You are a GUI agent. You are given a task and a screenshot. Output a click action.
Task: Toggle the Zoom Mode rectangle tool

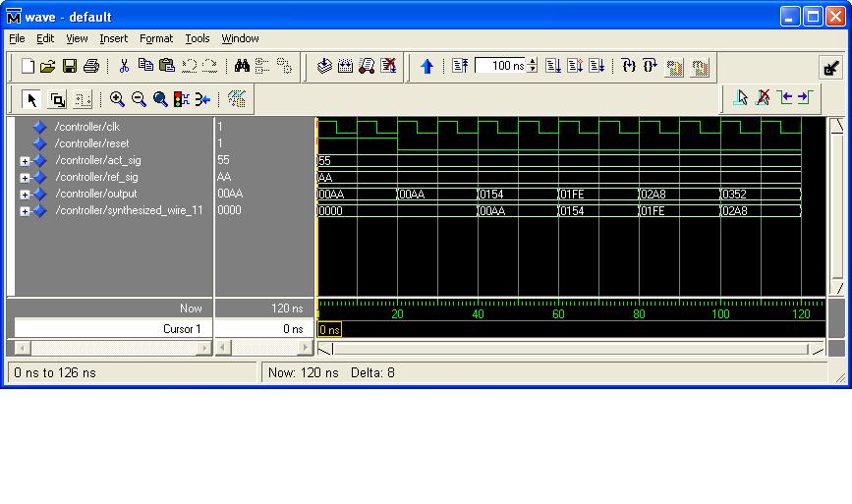tap(57, 99)
